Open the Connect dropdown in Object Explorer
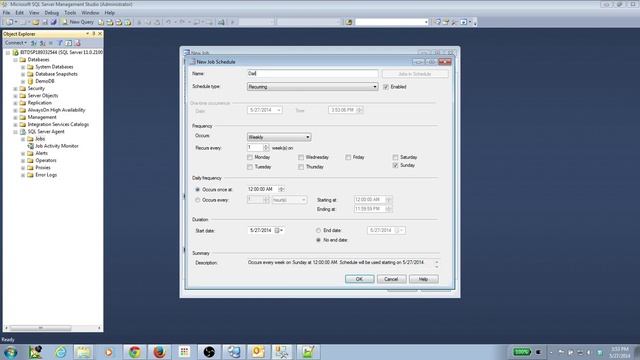The width and height of the screenshot is (640, 360). 16,43
